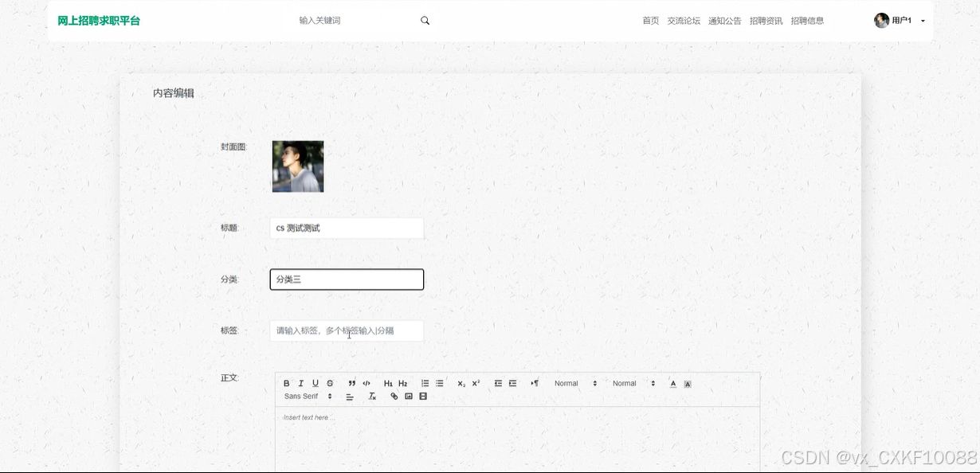
Task: Click the cover image thumbnail
Action: (298, 166)
